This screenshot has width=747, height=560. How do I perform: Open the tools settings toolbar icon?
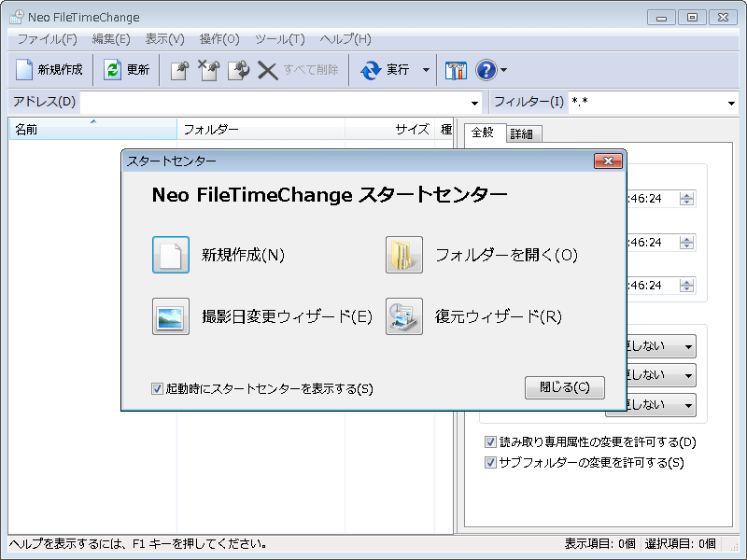pos(456,71)
